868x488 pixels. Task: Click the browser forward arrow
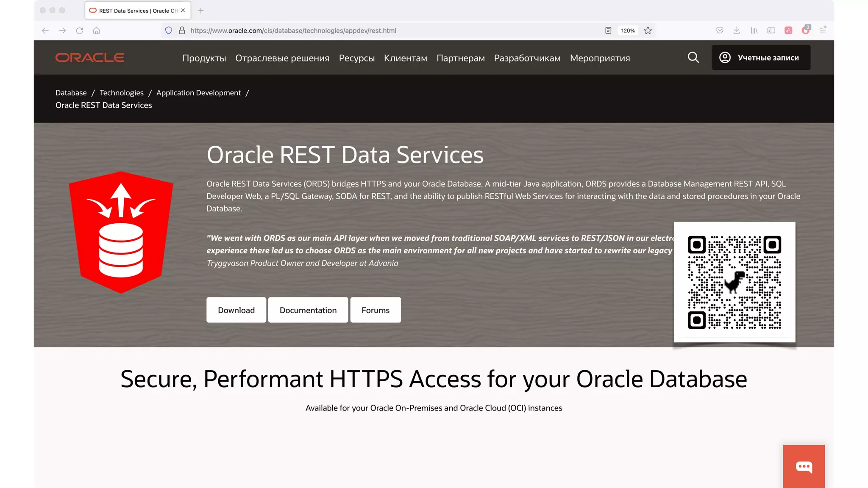pos(62,30)
